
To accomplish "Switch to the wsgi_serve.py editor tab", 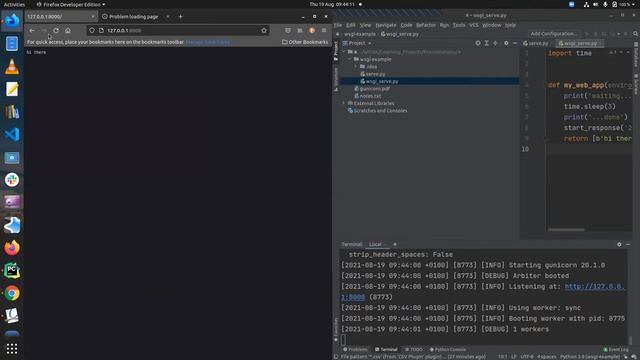I will pyautogui.click(x=580, y=43).
